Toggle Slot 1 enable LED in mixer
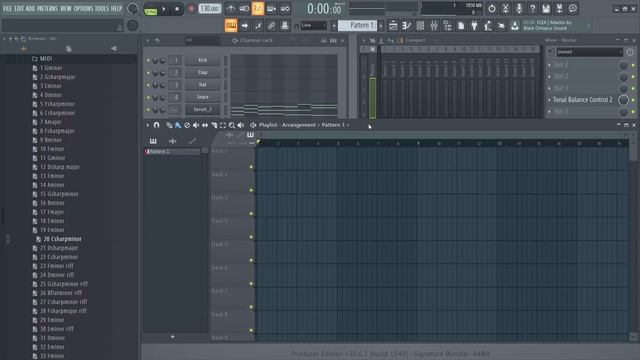 [633, 65]
